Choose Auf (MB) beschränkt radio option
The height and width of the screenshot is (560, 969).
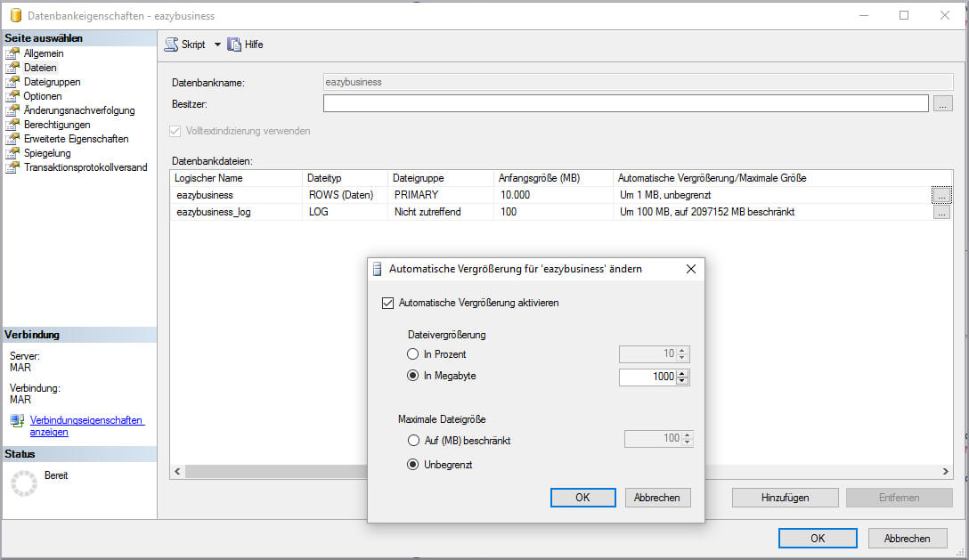(413, 441)
